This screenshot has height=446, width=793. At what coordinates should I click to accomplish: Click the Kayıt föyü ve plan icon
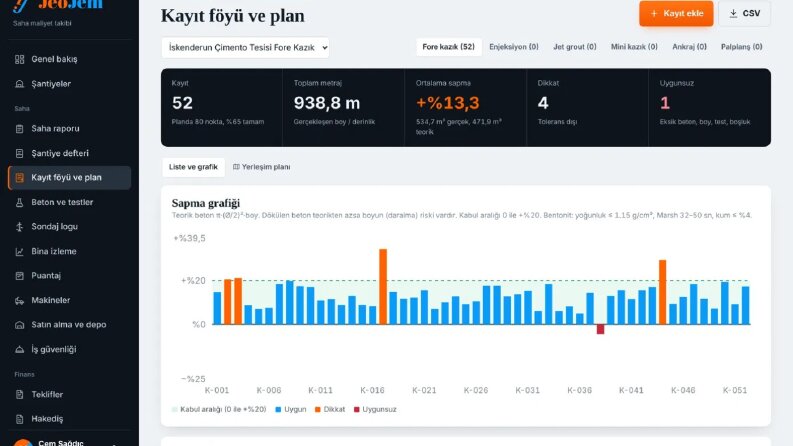click(19, 177)
